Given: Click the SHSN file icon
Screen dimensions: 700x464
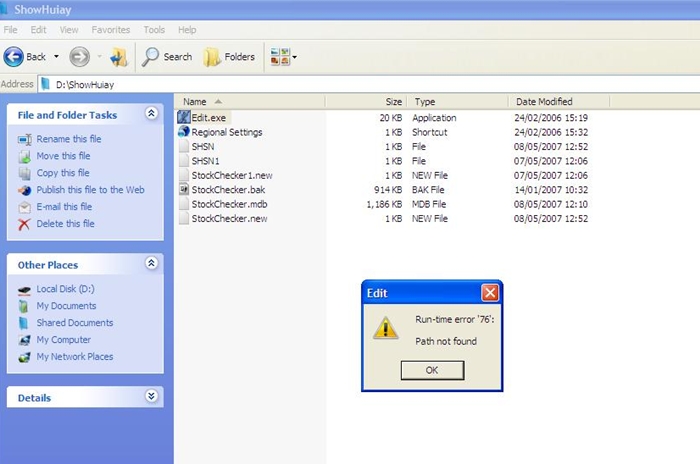Looking at the screenshot, I should [x=184, y=146].
